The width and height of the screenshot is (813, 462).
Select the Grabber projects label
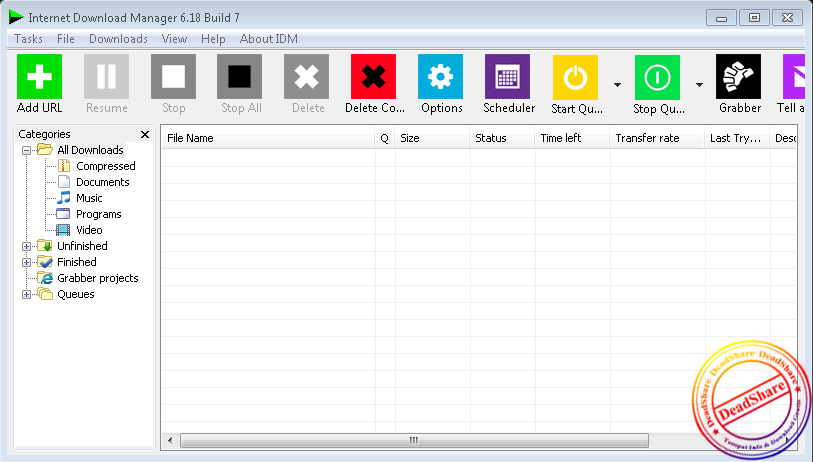98,278
